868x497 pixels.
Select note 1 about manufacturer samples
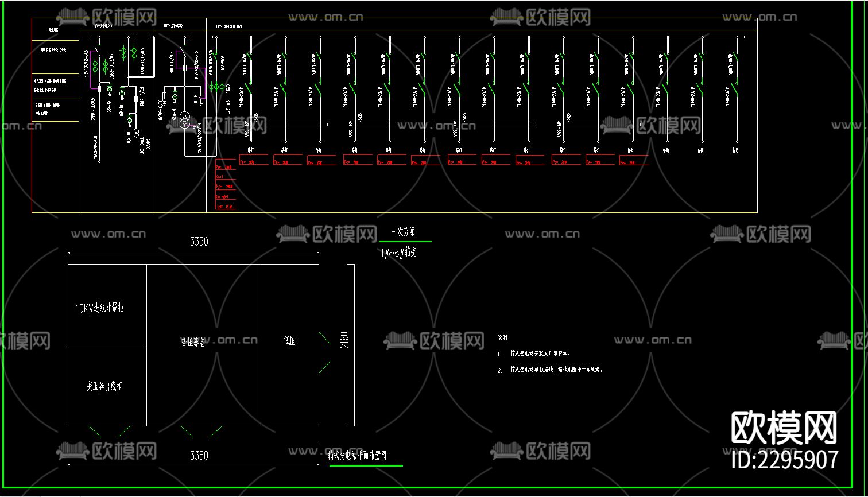click(x=540, y=354)
